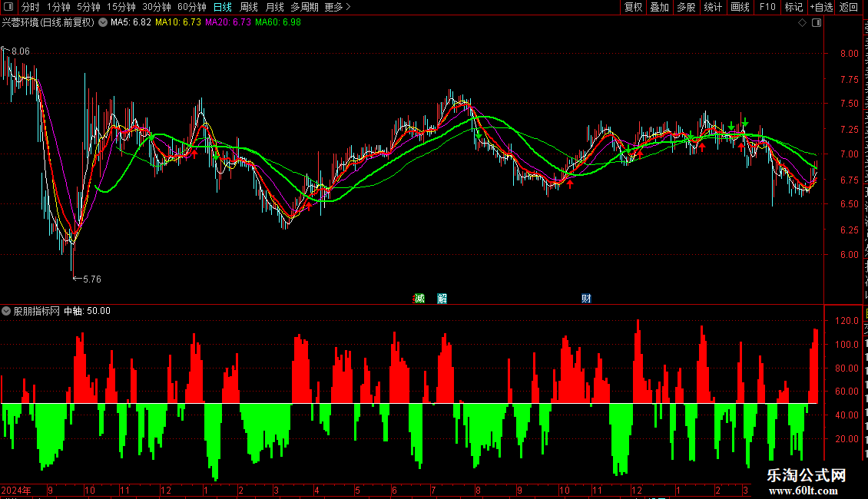Click the 减 event marker icon

click(x=419, y=298)
